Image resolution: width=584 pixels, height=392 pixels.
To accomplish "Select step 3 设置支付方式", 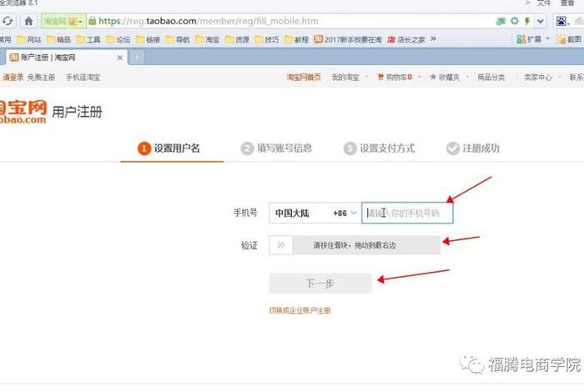I will [379, 148].
